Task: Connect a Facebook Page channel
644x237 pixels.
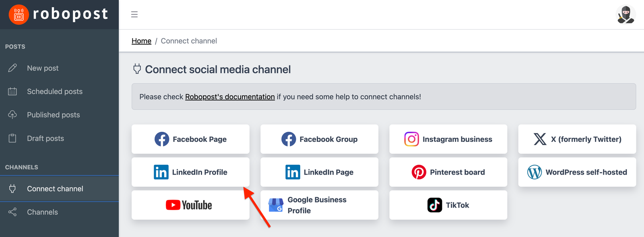Action: tap(190, 139)
